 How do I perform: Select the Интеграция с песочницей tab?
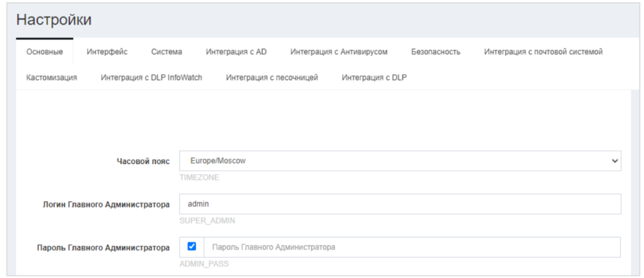pos(272,77)
